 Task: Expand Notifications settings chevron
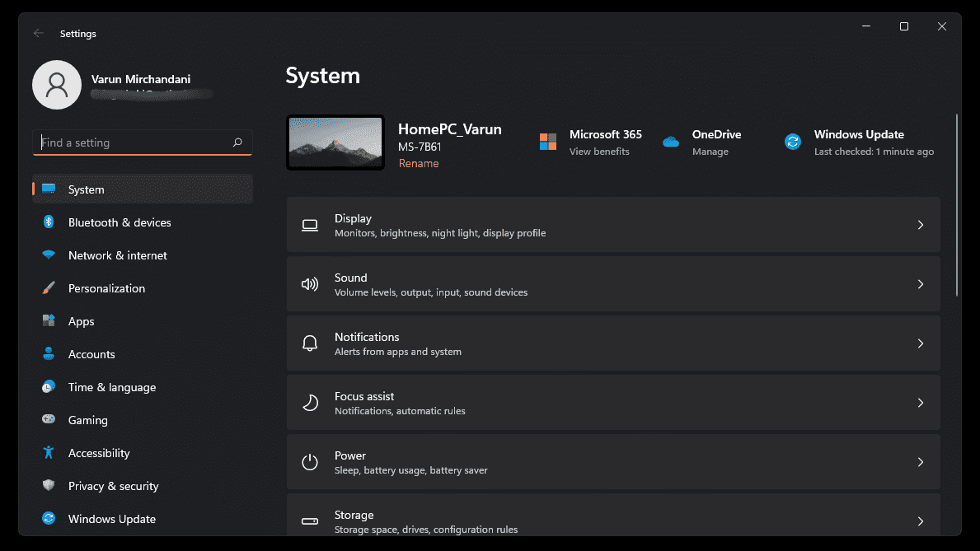coord(921,343)
